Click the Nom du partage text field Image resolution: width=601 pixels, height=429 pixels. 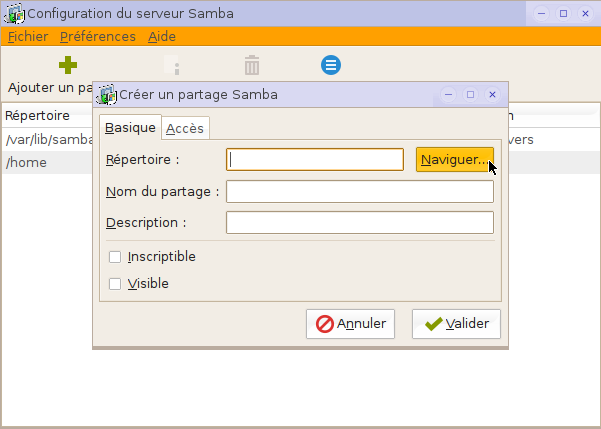[x=360, y=191]
